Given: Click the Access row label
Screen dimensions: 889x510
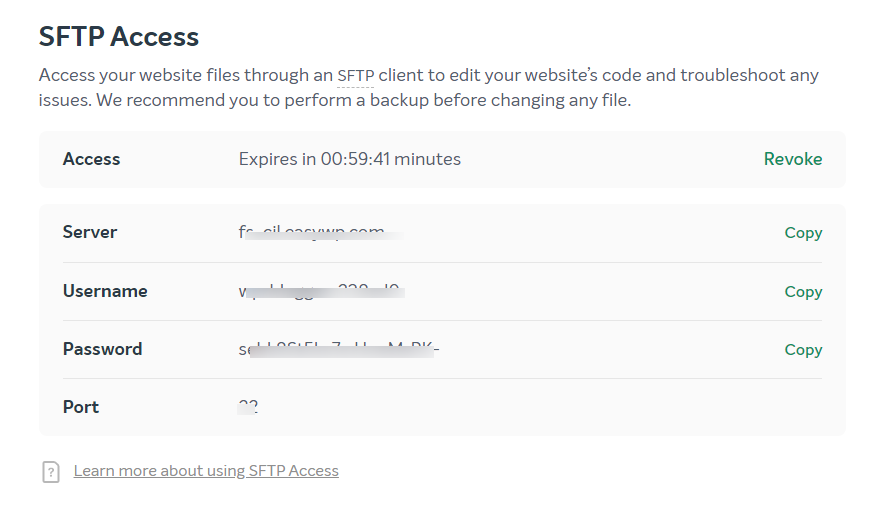Looking at the screenshot, I should 91,159.
